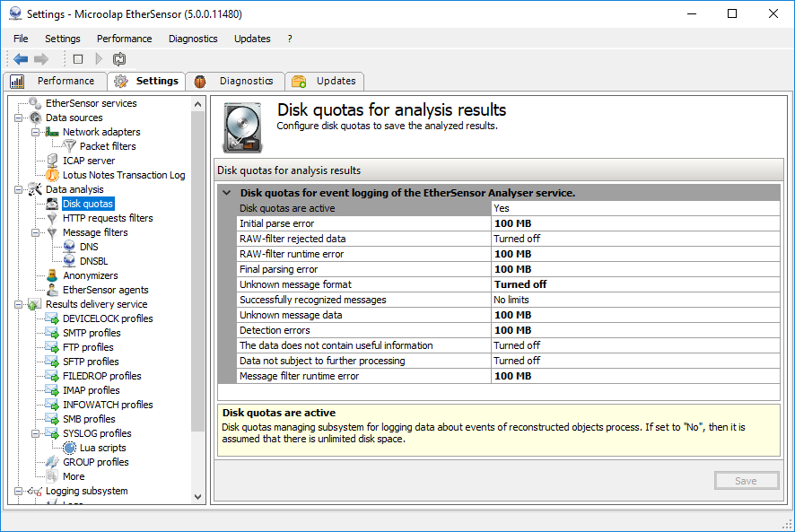
Task: Select the SMTP profiles tree item
Action: [x=92, y=333]
